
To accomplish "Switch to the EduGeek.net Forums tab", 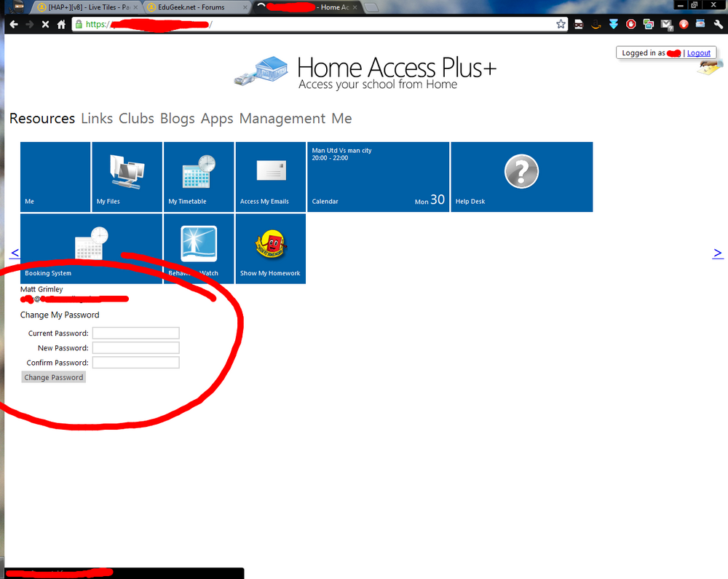I will (x=196, y=7).
